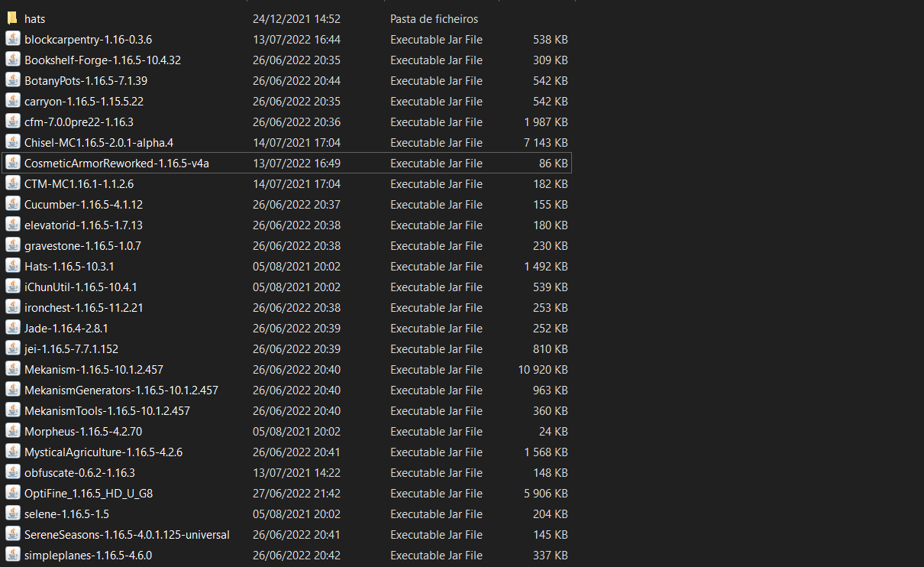This screenshot has width=924, height=567.
Task: Select the carryon-1.16.5-1.15.5.22 jar icon
Action: (x=12, y=101)
